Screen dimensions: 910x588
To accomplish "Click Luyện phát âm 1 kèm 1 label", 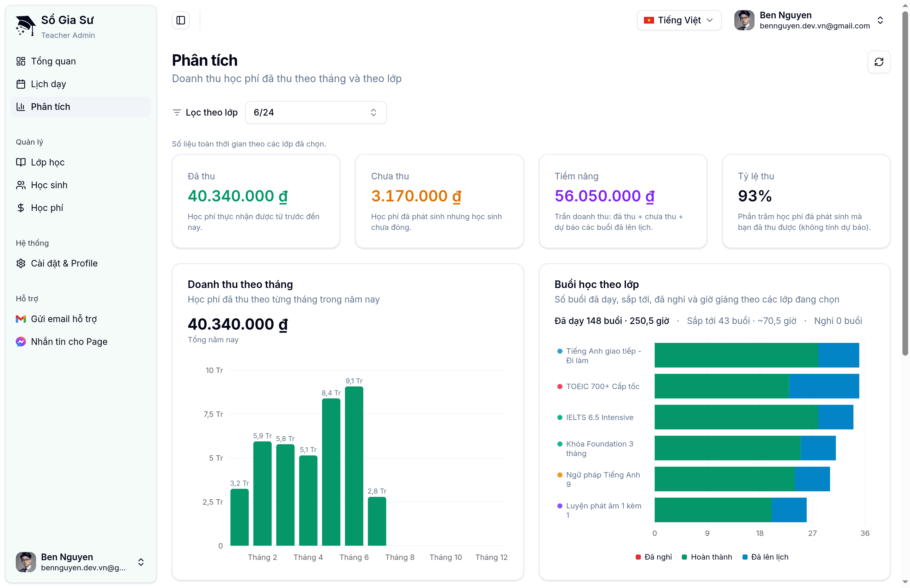I will tap(604, 510).
